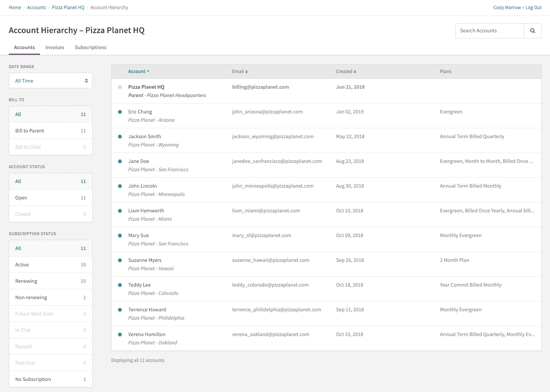Image resolution: width=550 pixels, height=392 pixels.
Task: Click the status dot beside Eric Chang
Action: pos(120,112)
